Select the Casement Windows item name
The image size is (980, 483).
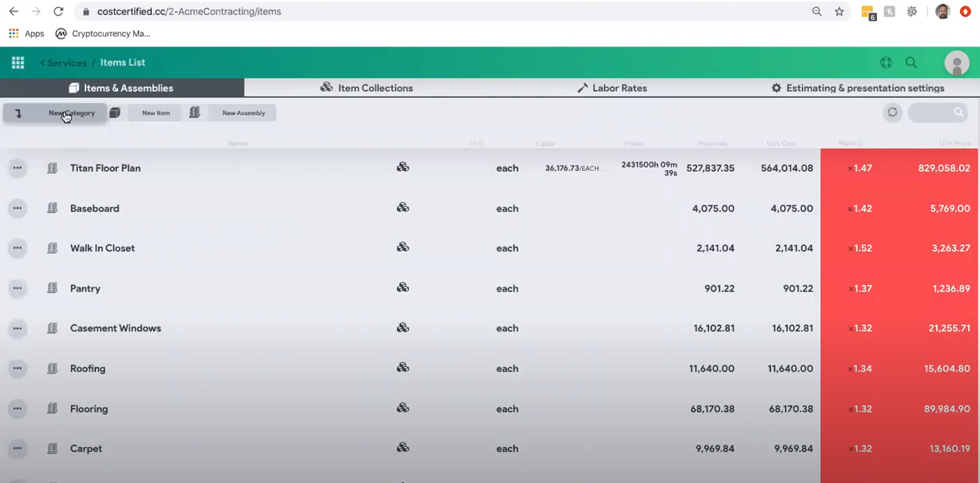[x=116, y=328]
